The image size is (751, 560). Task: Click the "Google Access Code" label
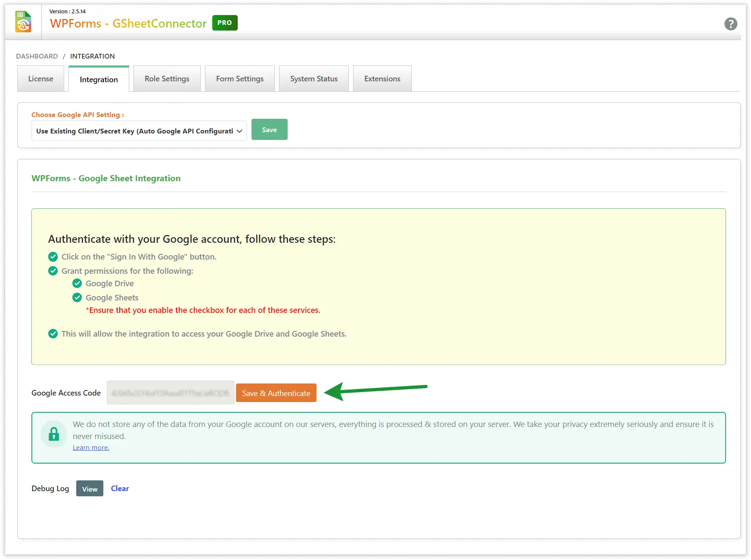(66, 393)
